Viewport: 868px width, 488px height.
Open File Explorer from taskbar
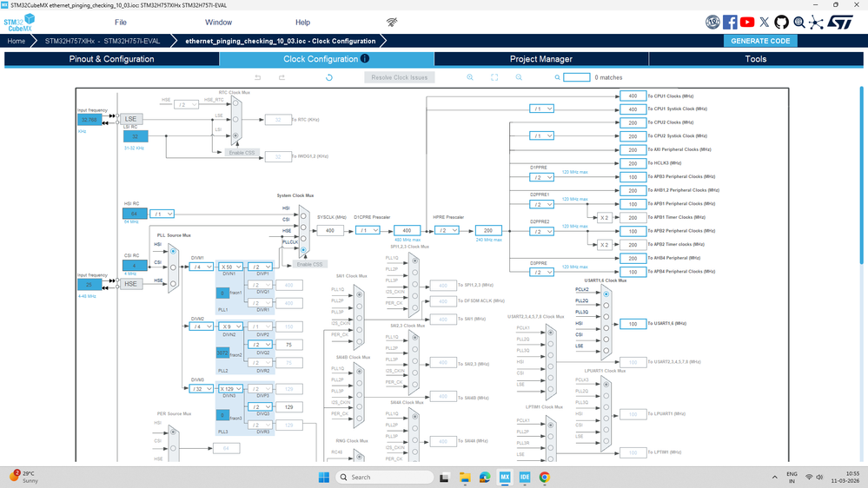465,477
